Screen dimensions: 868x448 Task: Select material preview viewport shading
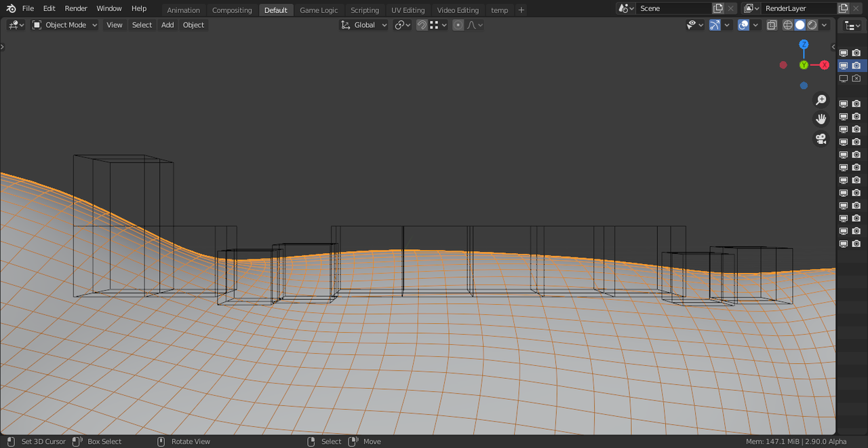point(812,25)
